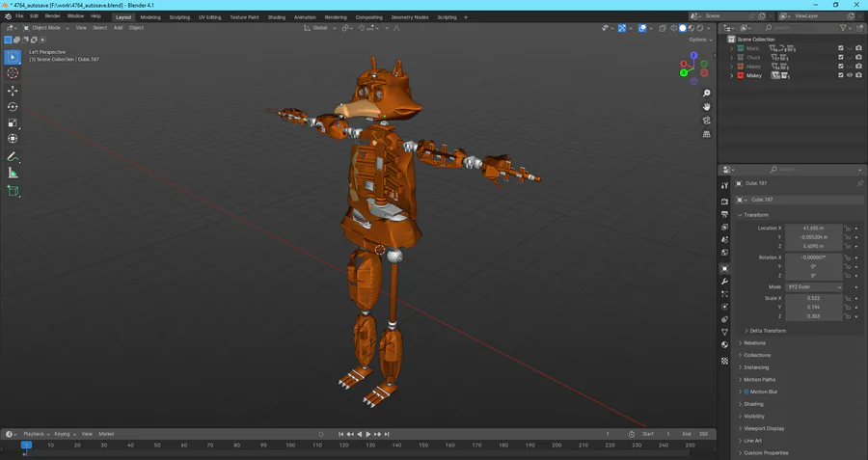Open the Texture properties checker tab
The width and height of the screenshot is (868, 460).
point(724,361)
